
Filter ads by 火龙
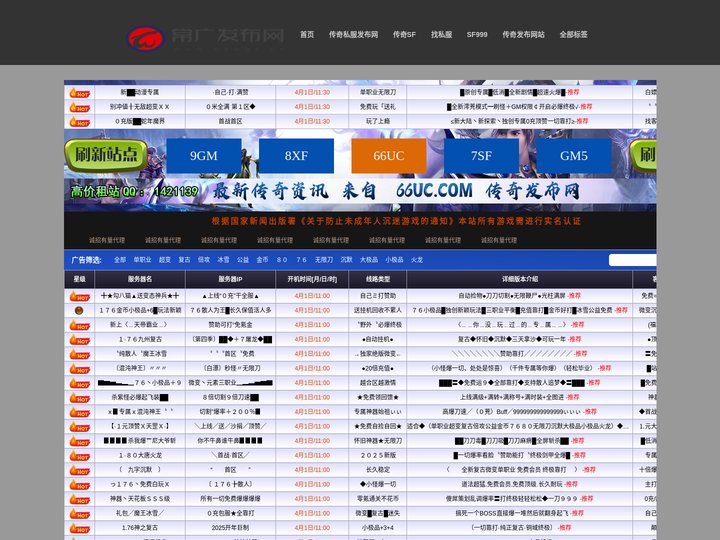417,259
